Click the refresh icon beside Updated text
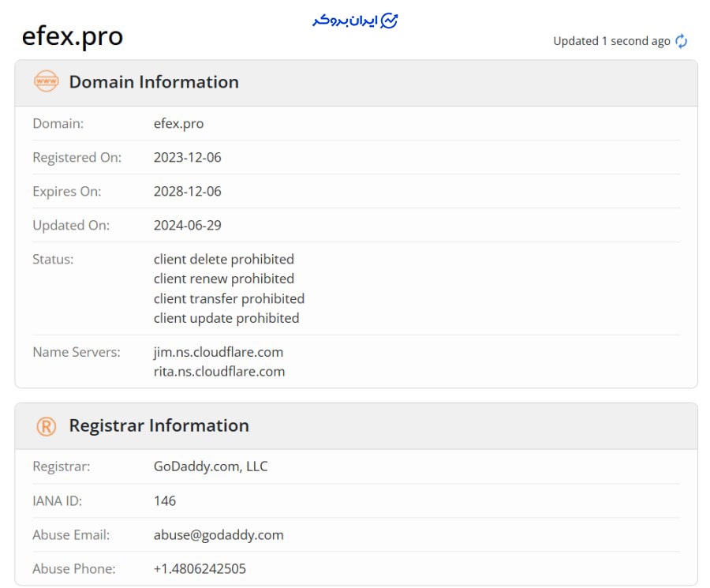The image size is (710, 588). 681,41
